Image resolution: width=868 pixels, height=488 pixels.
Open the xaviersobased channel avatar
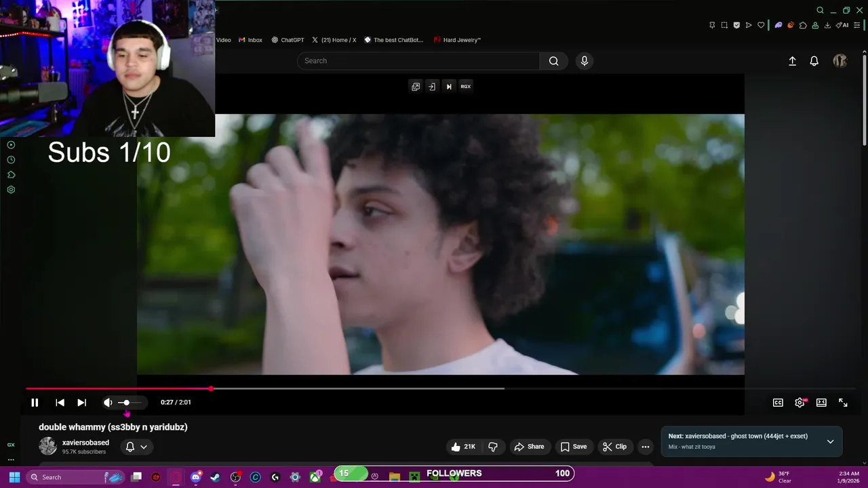coord(48,446)
